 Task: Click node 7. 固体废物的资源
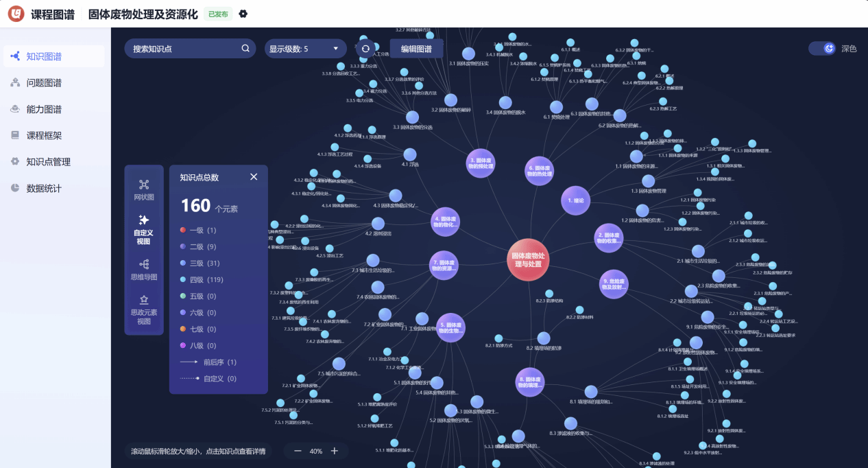coord(444,266)
